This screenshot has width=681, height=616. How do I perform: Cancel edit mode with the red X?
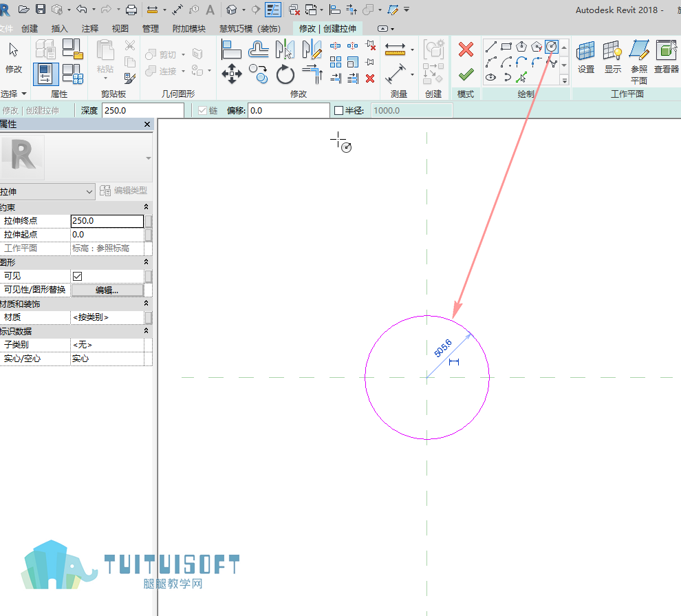466,50
